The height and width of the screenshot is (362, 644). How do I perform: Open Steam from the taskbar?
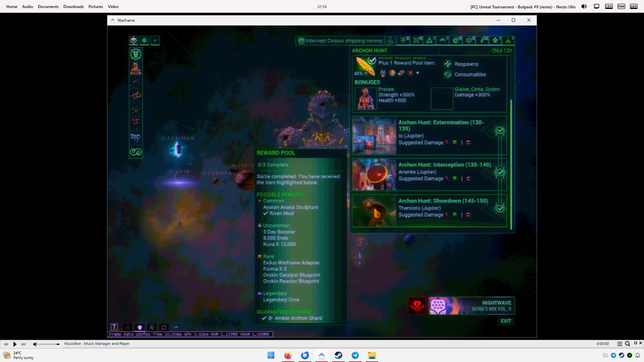(338, 355)
